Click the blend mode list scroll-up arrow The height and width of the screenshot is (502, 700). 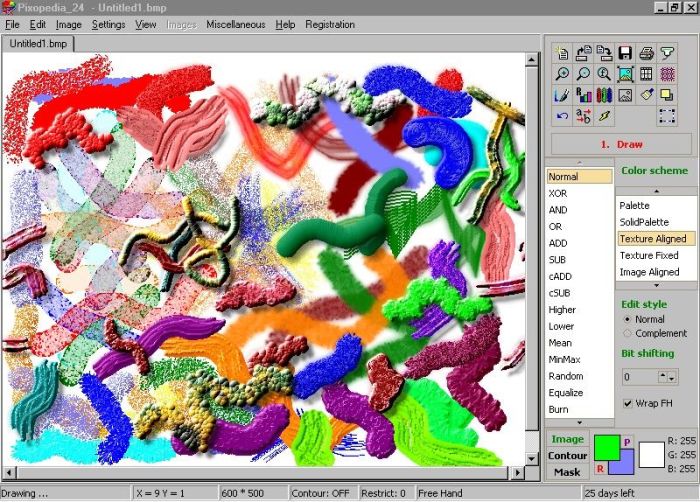click(x=579, y=163)
